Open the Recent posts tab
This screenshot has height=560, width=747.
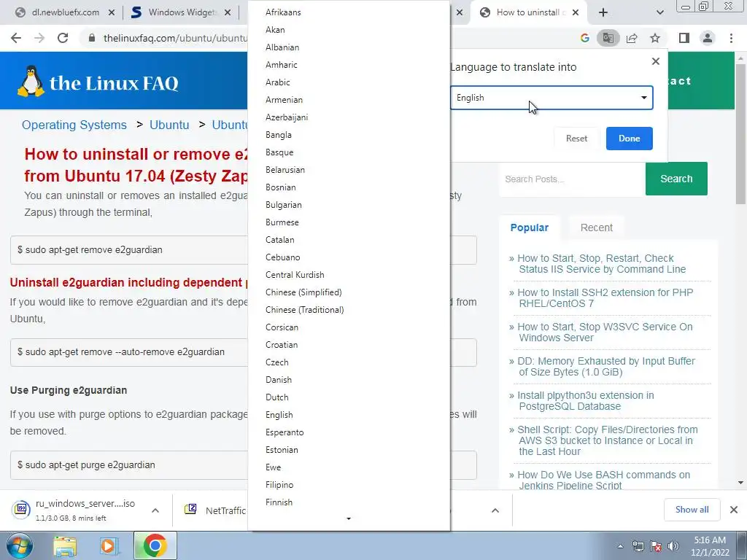(597, 227)
